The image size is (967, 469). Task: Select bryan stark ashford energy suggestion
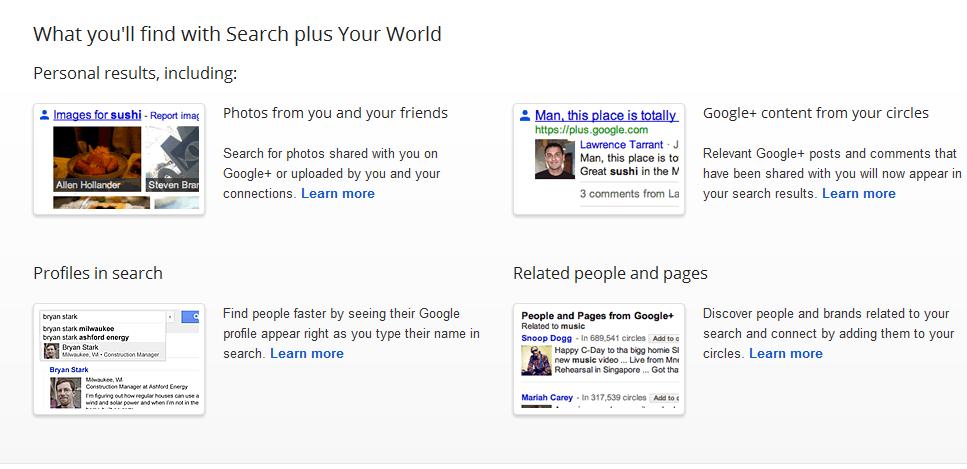click(x=86, y=338)
